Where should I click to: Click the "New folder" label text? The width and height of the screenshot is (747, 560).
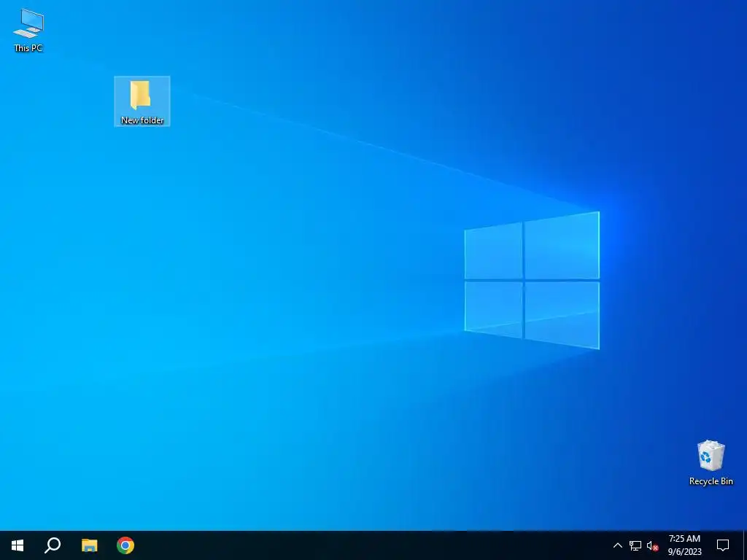(142, 120)
